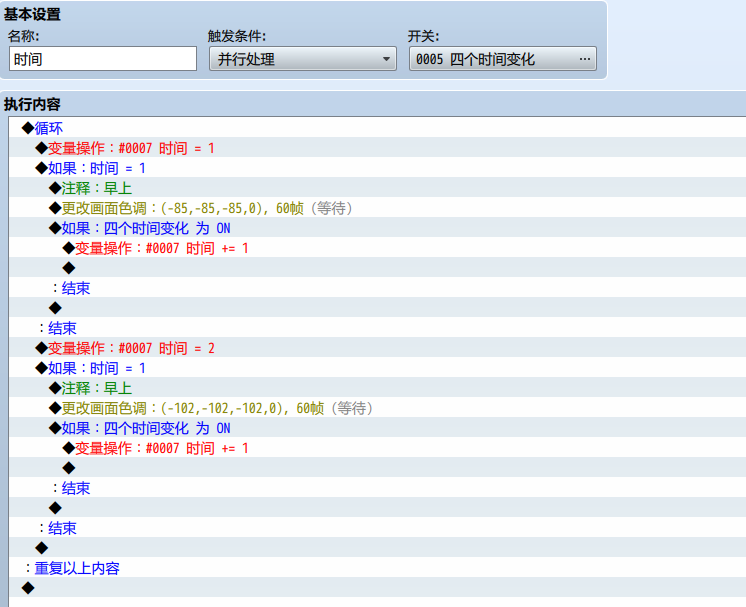The width and height of the screenshot is (746, 607).
Task: Open the 触发条件 dropdown showing 并行处理
Action: (x=303, y=59)
